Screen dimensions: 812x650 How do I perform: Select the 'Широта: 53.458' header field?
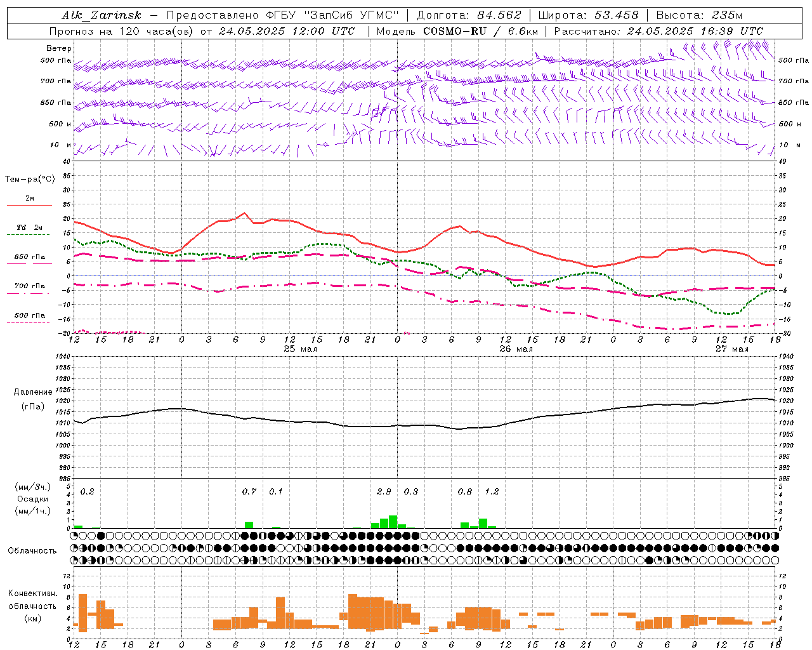pos(588,15)
